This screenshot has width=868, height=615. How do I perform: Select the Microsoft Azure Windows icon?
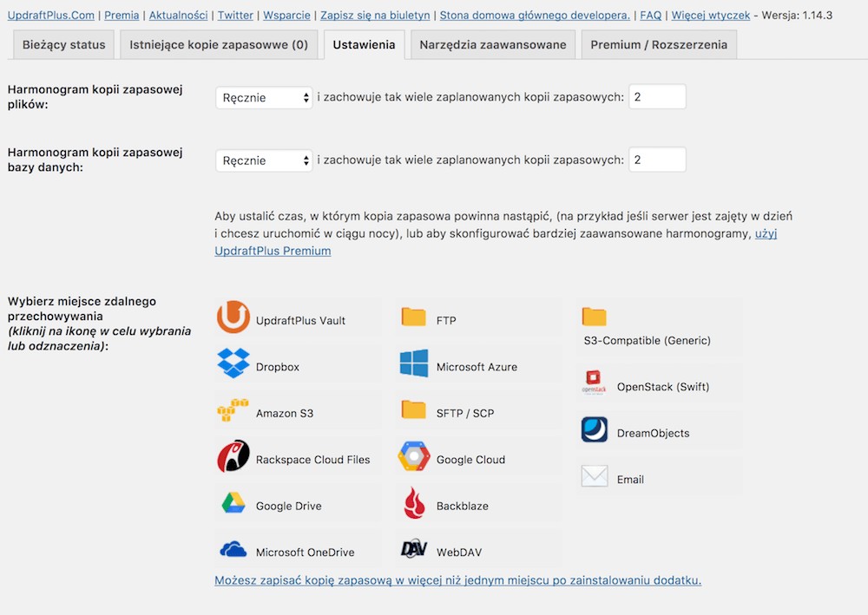[x=413, y=363]
